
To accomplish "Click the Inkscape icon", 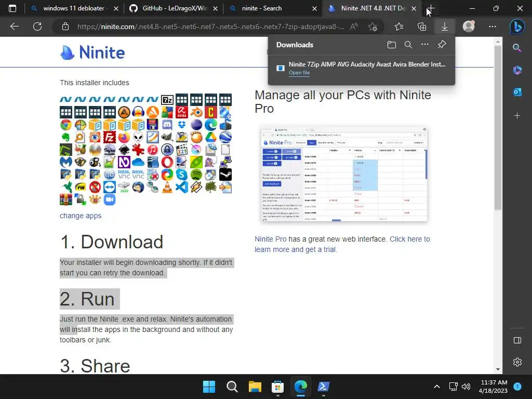I will pos(124,150).
